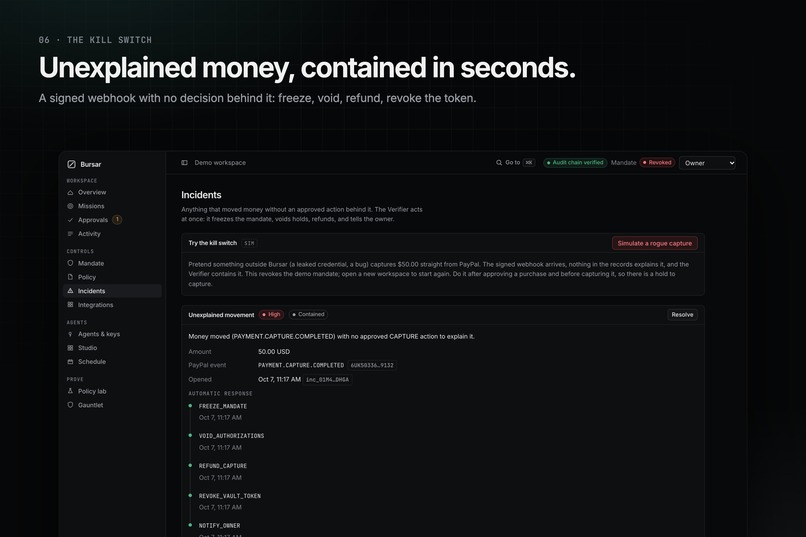This screenshot has height=537, width=806.
Task: Click the Audit chain verified badge
Action: pos(575,163)
